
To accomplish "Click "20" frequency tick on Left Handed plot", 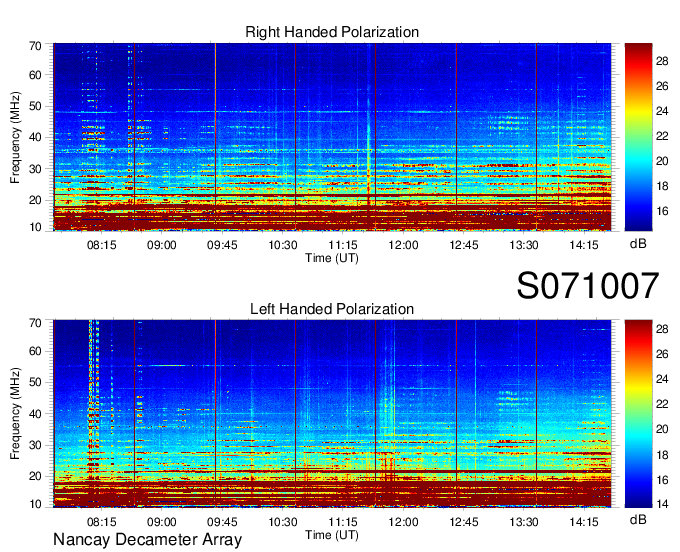I will (x=35, y=476).
